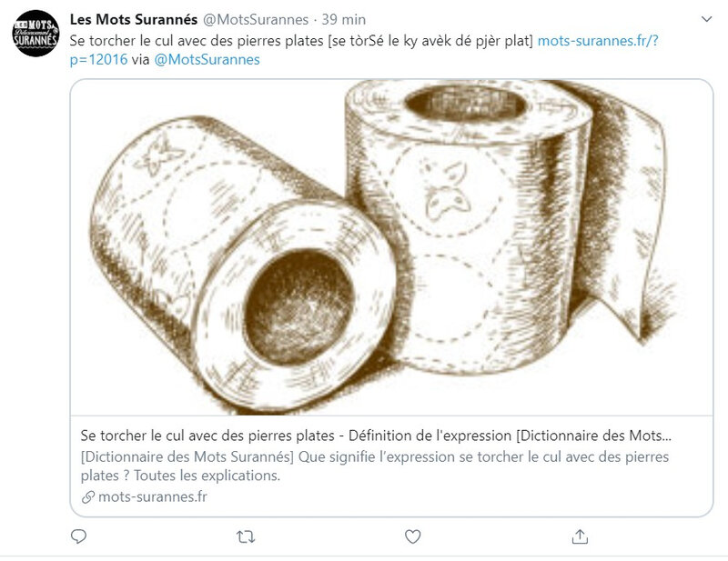The width and height of the screenshot is (728, 561).
Task: Click the p=12016 part of the tweet URL
Action: click(98, 60)
